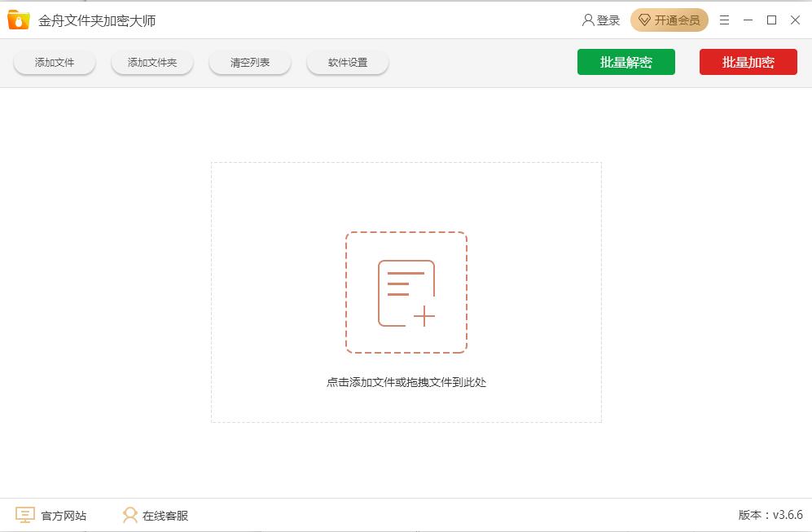Click the red 批量加密 button
This screenshot has width=812, height=532.
(x=748, y=61)
